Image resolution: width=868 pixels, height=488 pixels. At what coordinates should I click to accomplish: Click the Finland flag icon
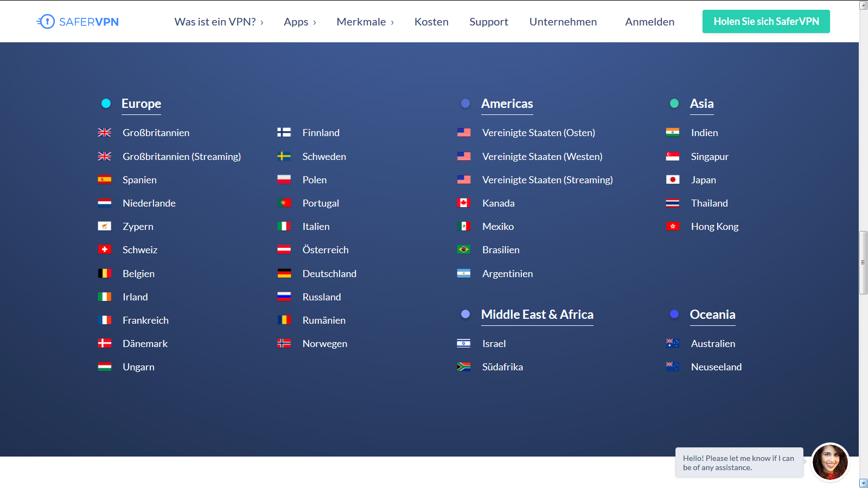pyautogui.click(x=284, y=132)
